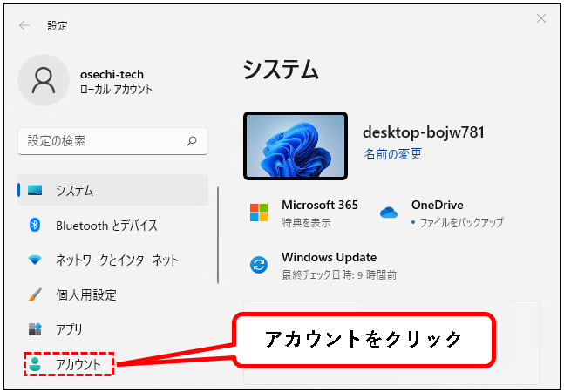
Task: Click the Windows Update label
Action: pyautogui.click(x=330, y=257)
